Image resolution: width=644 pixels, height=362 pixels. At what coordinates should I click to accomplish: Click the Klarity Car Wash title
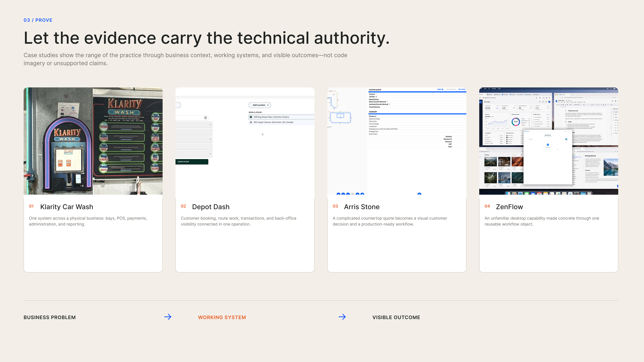click(x=67, y=207)
